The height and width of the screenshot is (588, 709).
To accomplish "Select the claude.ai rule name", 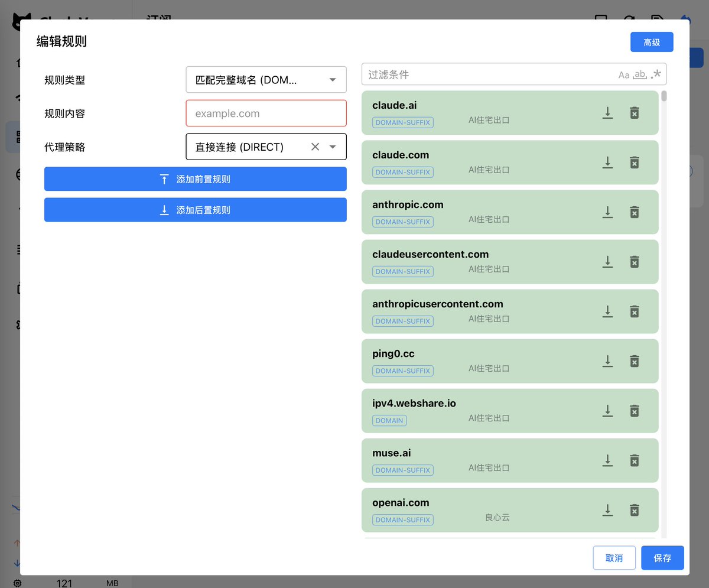I will click(x=395, y=105).
